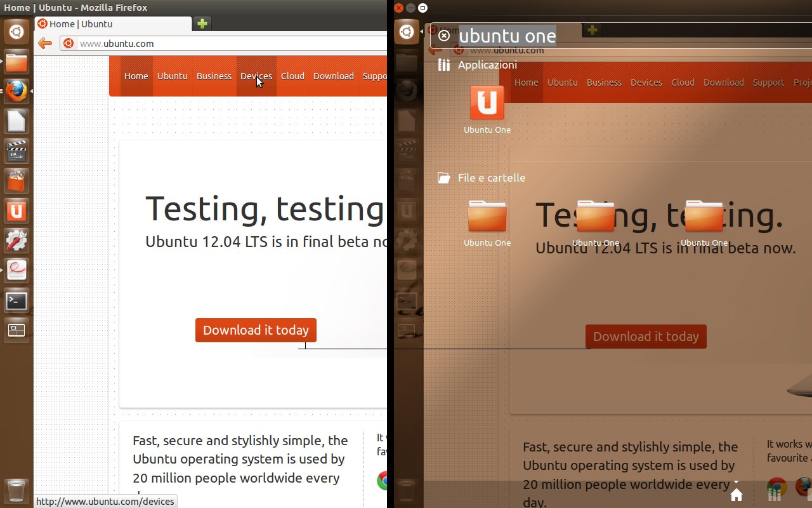Open Business in the left Firefox site navigation
The width and height of the screenshot is (812, 508).
pos(214,76)
